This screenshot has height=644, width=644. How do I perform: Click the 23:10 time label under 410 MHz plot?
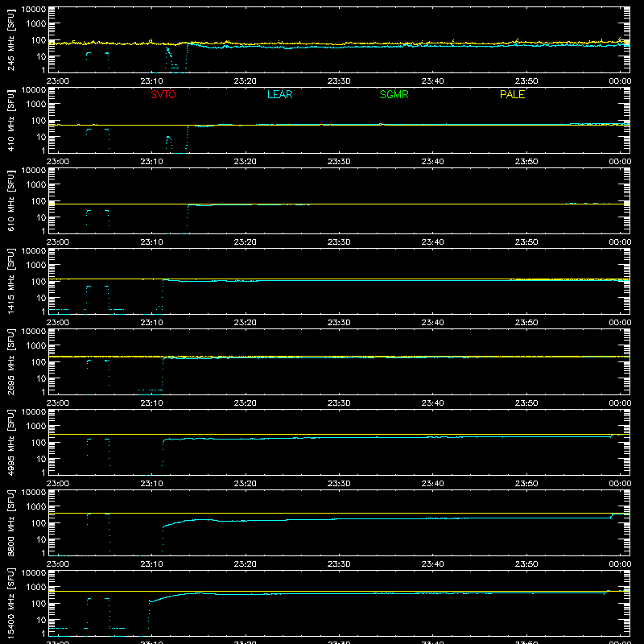(x=151, y=162)
